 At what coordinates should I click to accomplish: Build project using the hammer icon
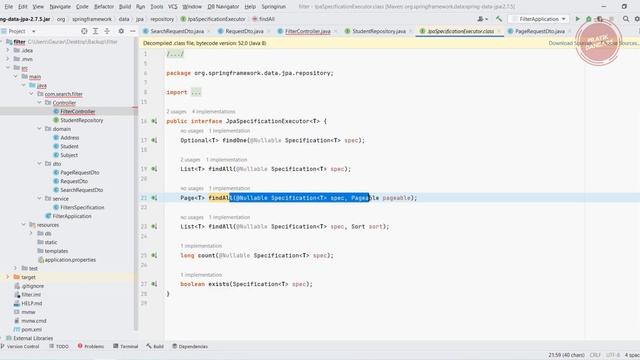point(499,19)
